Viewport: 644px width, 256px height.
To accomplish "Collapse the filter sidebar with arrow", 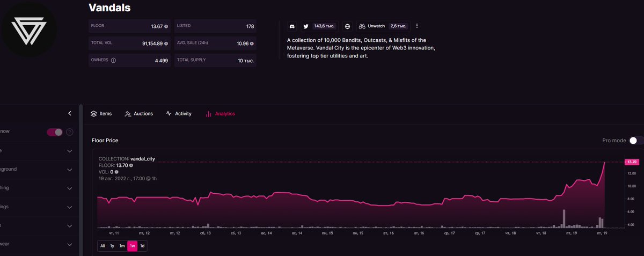I will click(70, 113).
